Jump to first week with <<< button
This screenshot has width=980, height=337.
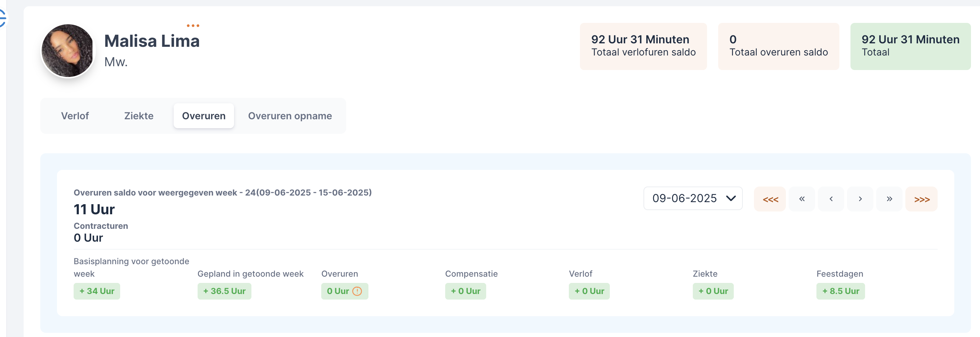coord(770,199)
